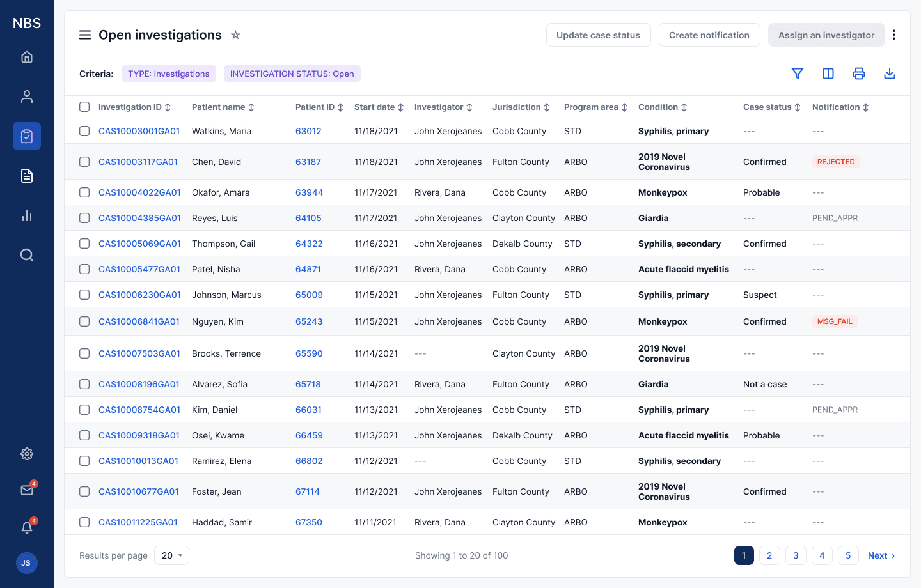Click Assign an investigator button
Image resolution: width=921 pixels, height=588 pixels.
[x=826, y=35]
